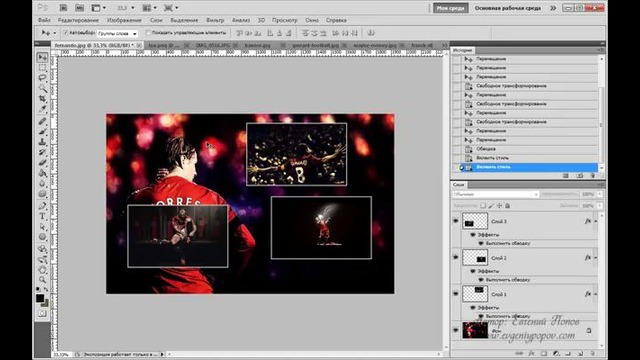Hide the Фон background layer
Viewport: 640px width, 360px height.
456,330
